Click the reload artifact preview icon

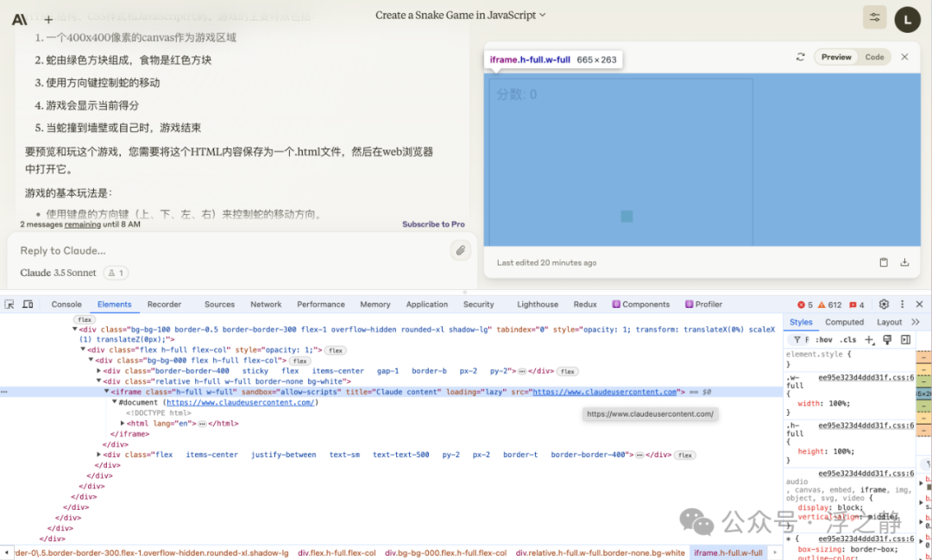[800, 57]
